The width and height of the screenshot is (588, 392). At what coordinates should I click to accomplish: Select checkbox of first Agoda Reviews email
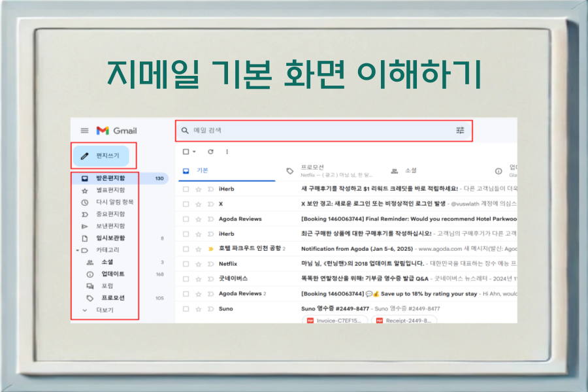click(x=186, y=219)
